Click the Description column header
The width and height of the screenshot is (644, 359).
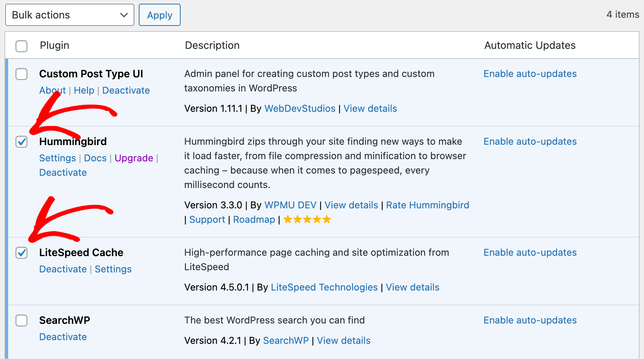point(212,45)
